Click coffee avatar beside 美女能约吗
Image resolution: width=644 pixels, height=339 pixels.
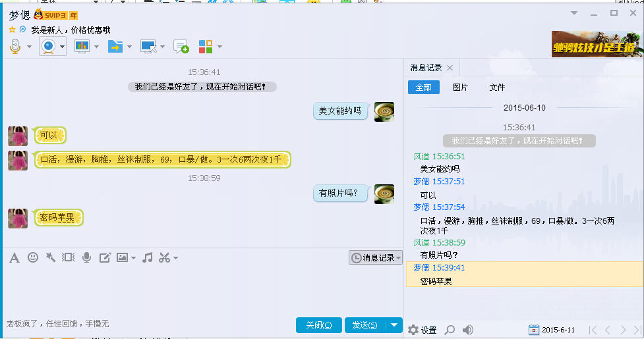point(384,112)
